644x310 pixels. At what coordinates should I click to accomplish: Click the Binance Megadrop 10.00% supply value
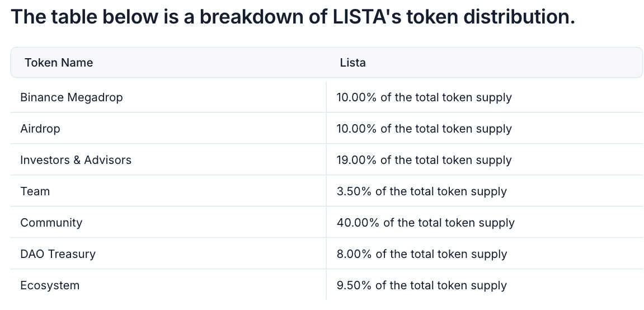424,97
